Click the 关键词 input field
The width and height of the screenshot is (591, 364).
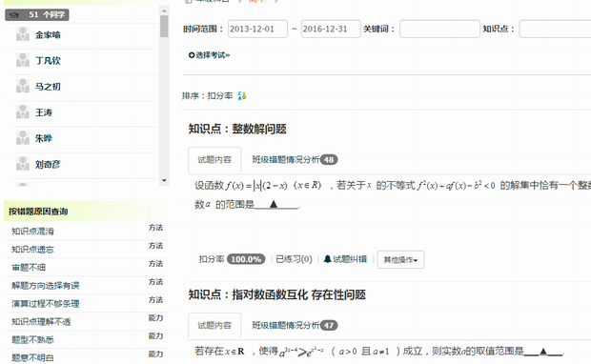tap(439, 29)
